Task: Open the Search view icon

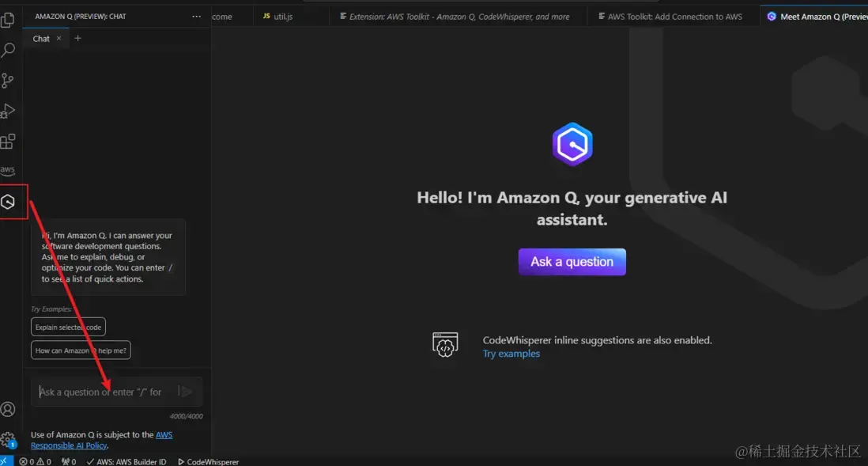Action: click(8, 50)
